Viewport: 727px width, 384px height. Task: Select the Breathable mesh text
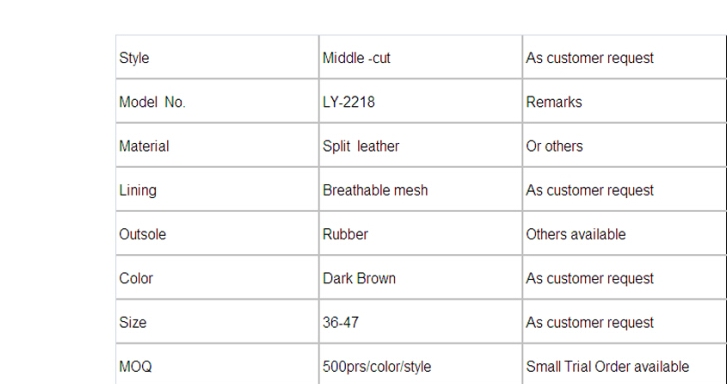click(375, 190)
